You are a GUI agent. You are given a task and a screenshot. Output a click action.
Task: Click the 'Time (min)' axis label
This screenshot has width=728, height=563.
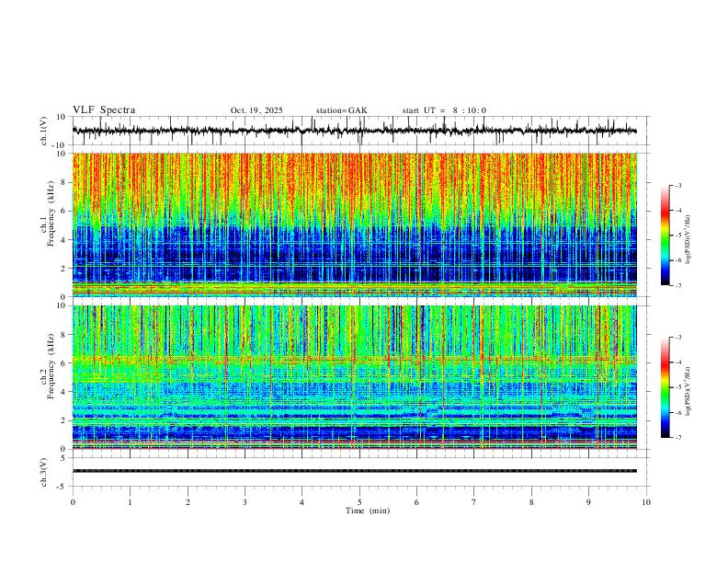pyautogui.click(x=368, y=511)
